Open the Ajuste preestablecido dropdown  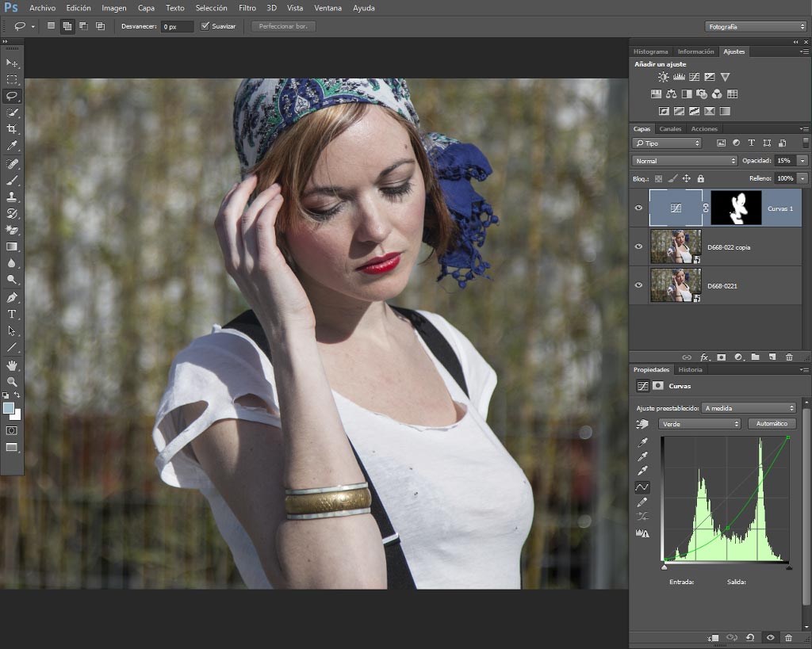click(x=749, y=408)
